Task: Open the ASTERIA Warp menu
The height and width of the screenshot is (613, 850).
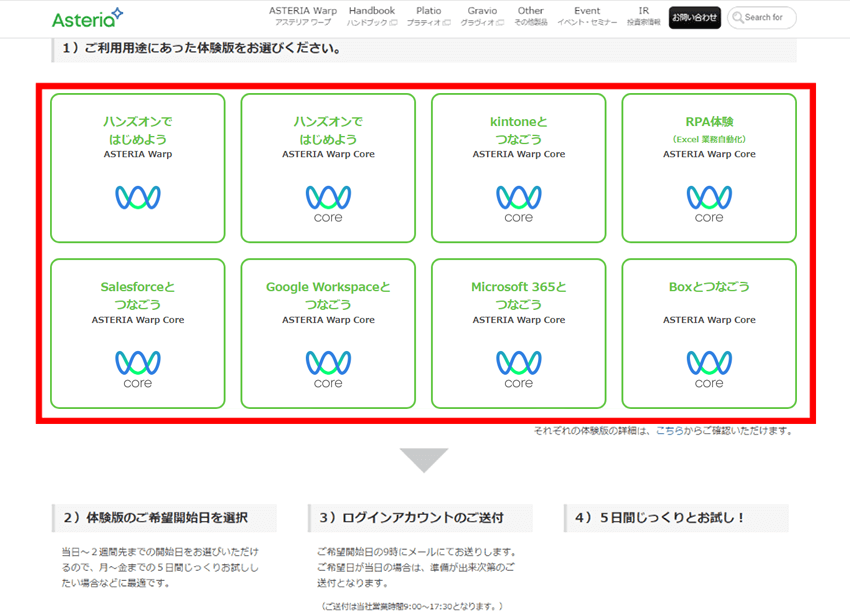Action: (302, 16)
